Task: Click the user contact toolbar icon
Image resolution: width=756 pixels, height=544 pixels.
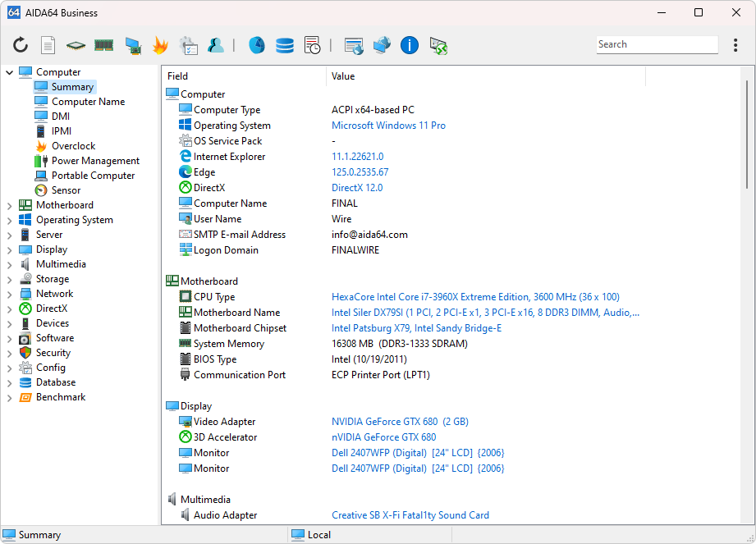Action: (216, 45)
